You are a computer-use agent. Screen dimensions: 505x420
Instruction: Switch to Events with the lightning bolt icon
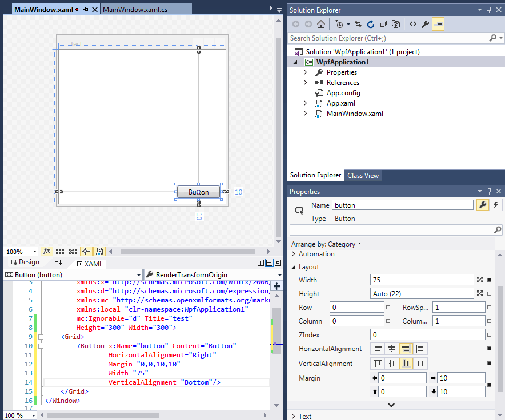tap(495, 205)
